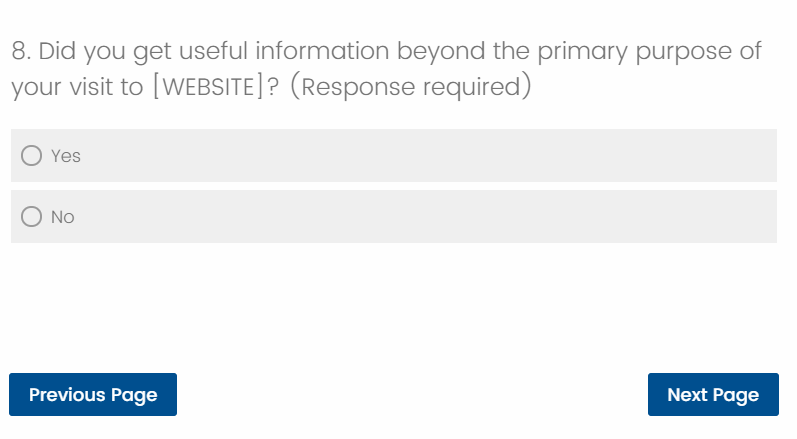
Task: Click the [WEBSITE] placeholder in the question
Action: click(208, 87)
